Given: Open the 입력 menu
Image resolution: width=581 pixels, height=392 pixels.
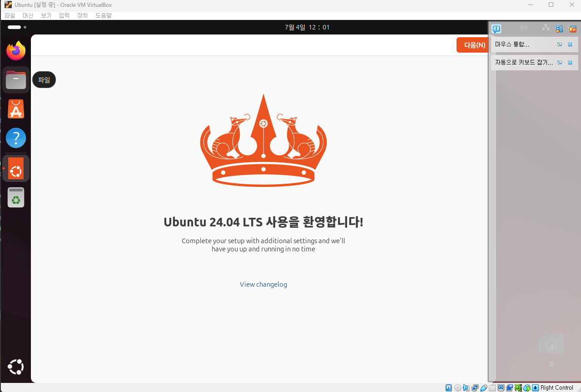Looking at the screenshot, I should pos(64,15).
